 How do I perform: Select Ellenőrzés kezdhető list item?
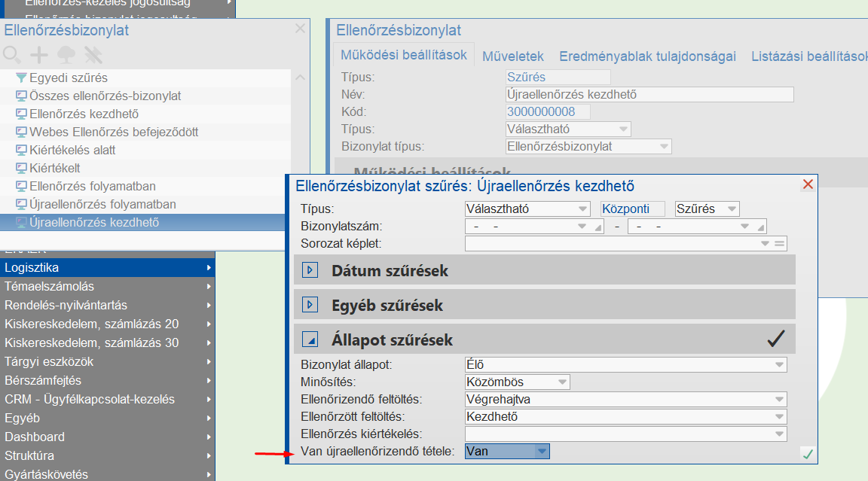[x=145, y=114]
